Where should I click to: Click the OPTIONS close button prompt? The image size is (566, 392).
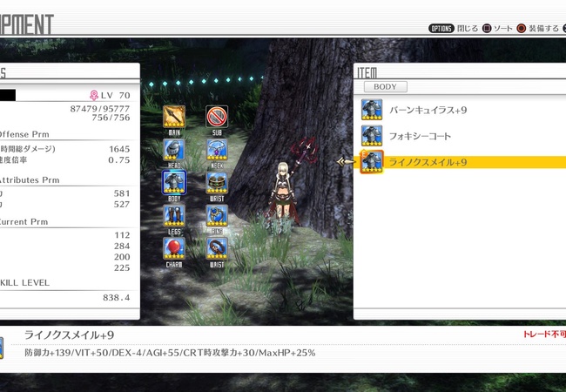(441, 29)
